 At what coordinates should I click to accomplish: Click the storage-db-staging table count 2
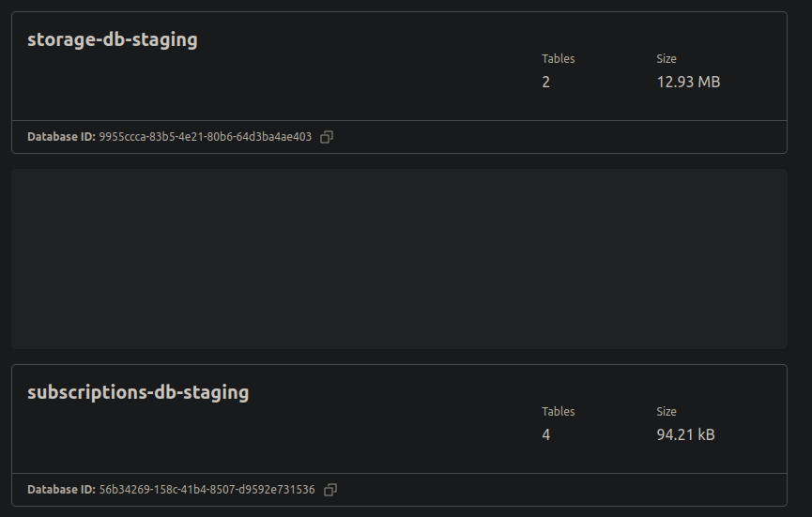click(x=546, y=83)
